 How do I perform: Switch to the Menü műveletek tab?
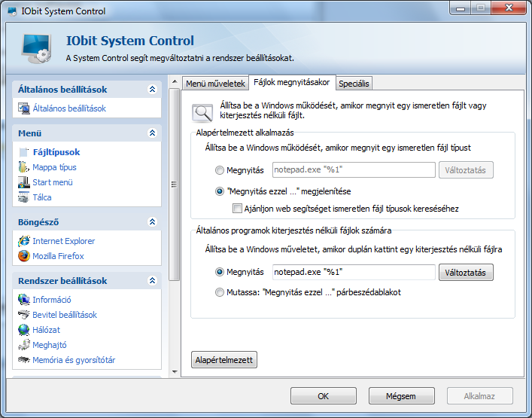[215, 84]
